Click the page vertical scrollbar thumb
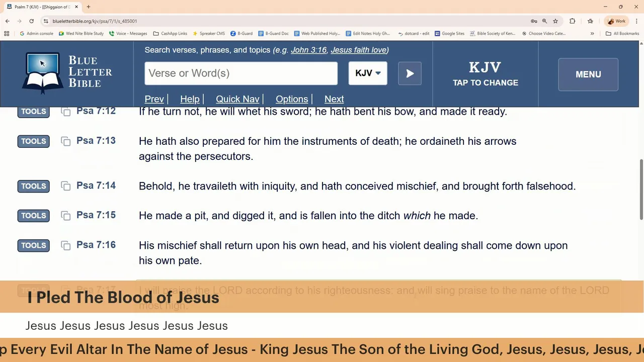The height and width of the screenshot is (362, 644). [641, 190]
